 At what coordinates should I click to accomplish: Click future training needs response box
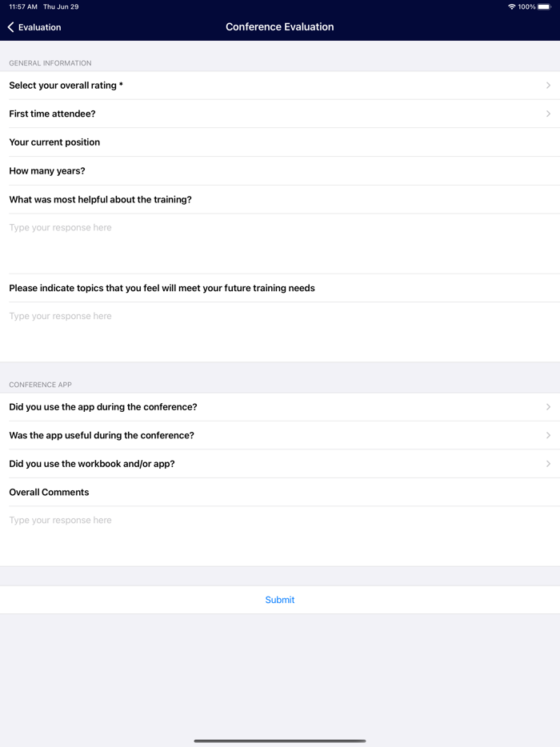[280, 331]
